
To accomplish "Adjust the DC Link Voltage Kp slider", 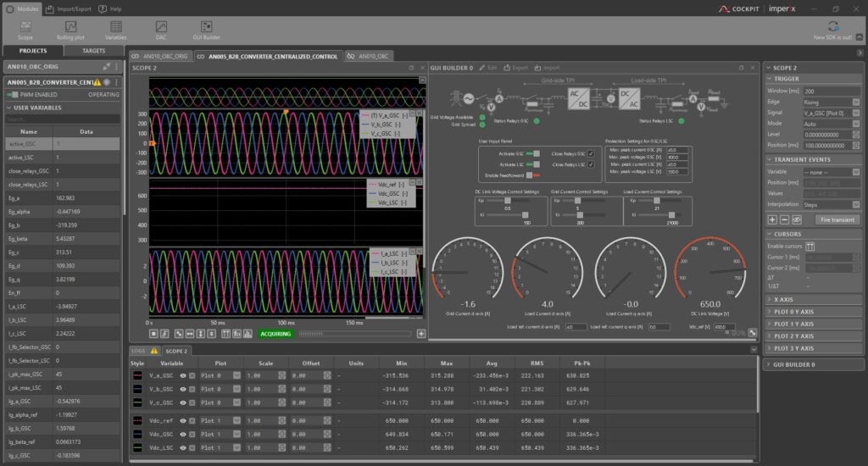I will click(x=509, y=201).
